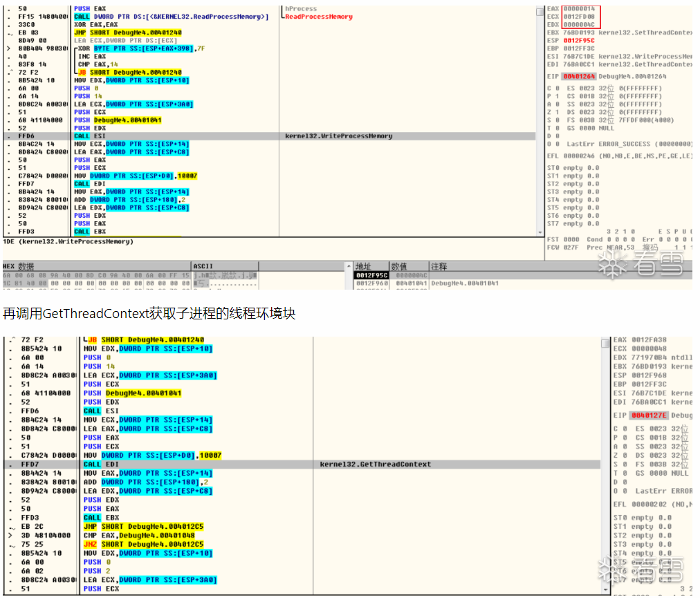Click the Z 1 zero flag
The height and width of the screenshot is (598, 700).
(553, 112)
